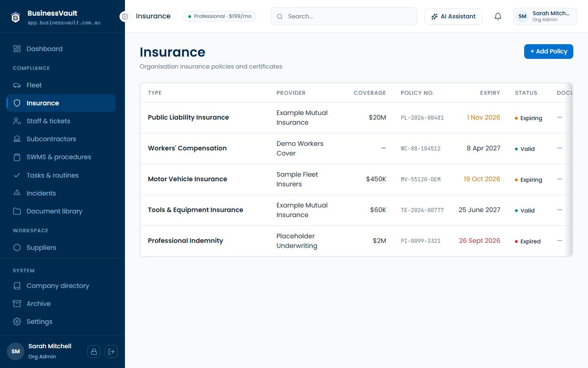
Task: Open notifications via the bell icon
Action: point(498,17)
